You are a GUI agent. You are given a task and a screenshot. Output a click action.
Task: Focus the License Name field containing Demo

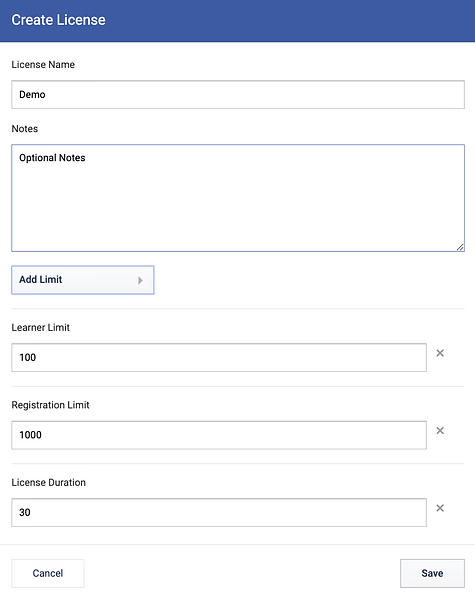tap(238, 95)
